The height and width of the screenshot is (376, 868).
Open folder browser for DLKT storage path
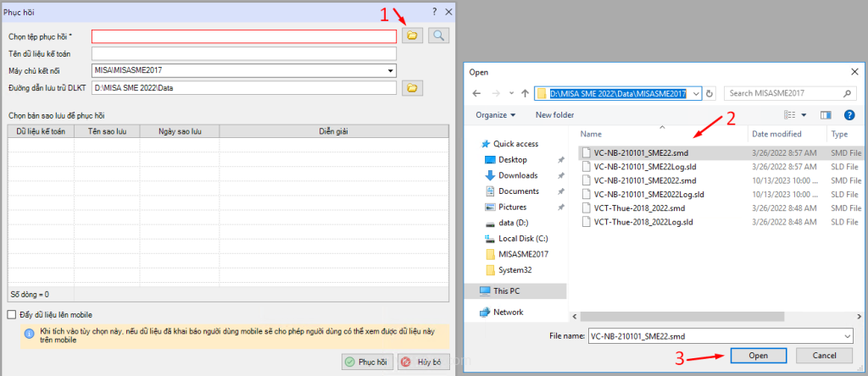click(411, 87)
